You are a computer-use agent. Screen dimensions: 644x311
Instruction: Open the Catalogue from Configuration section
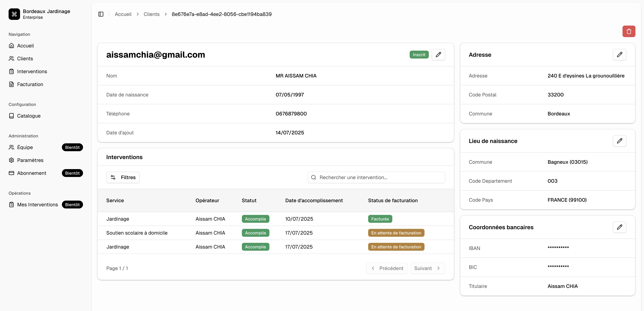pos(29,116)
